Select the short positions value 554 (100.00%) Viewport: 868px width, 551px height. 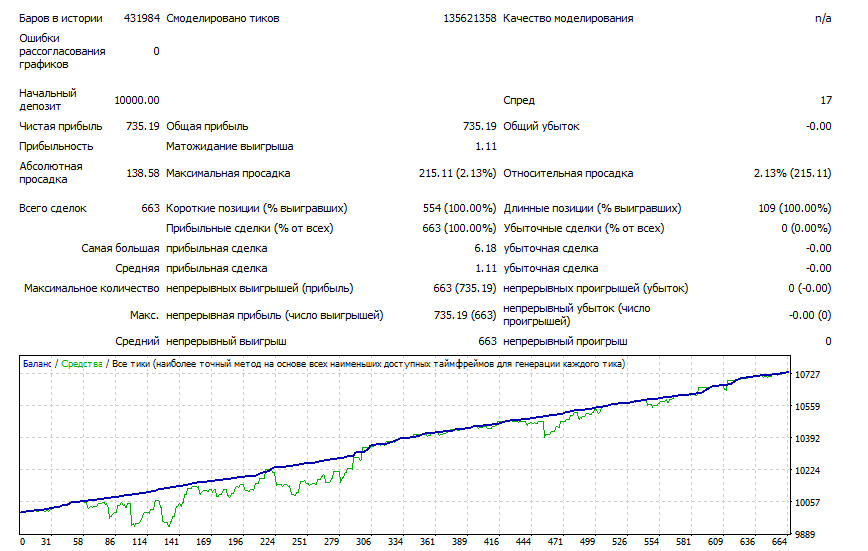459,208
